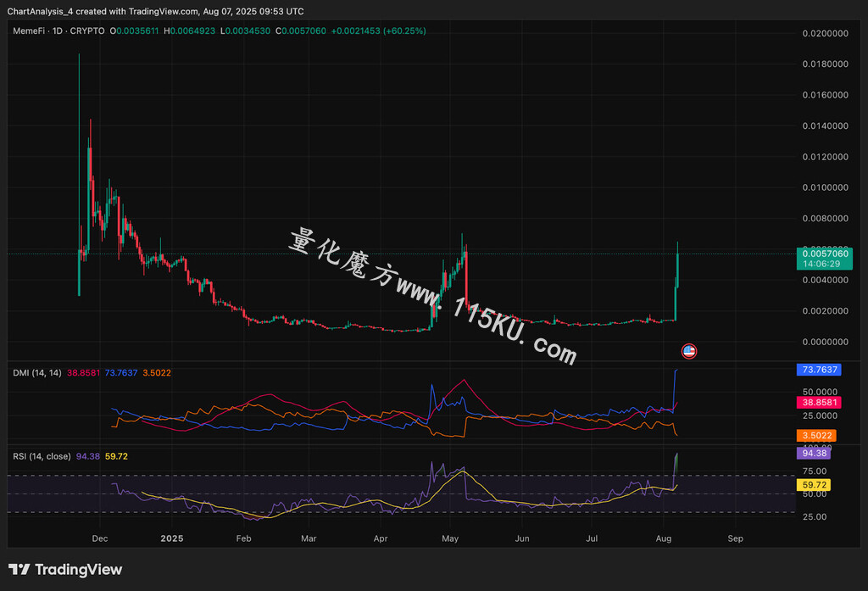
Task: Click the Aug label on time axis
Action: point(663,538)
